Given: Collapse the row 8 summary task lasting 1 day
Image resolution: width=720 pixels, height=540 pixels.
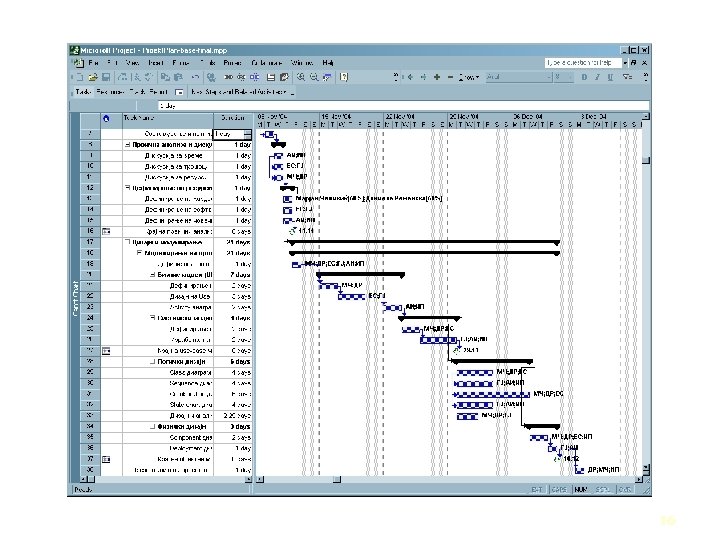Looking at the screenshot, I should (x=128, y=145).
